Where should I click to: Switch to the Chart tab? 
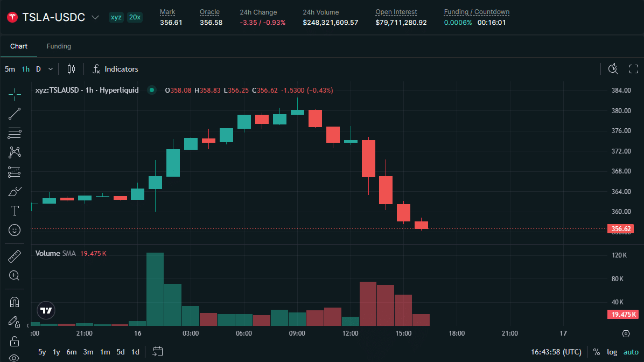(19, 46)
